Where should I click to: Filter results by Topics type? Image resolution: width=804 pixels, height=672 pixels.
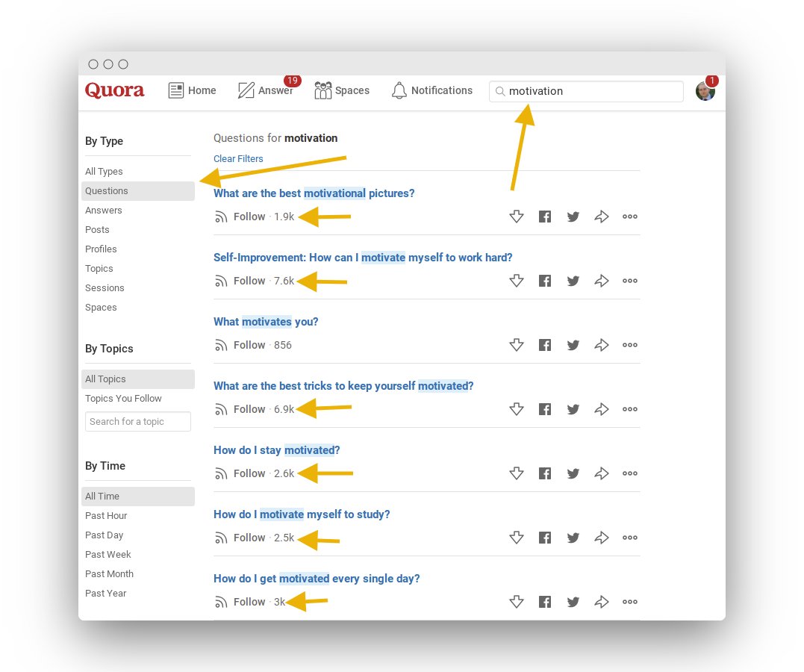99,269
